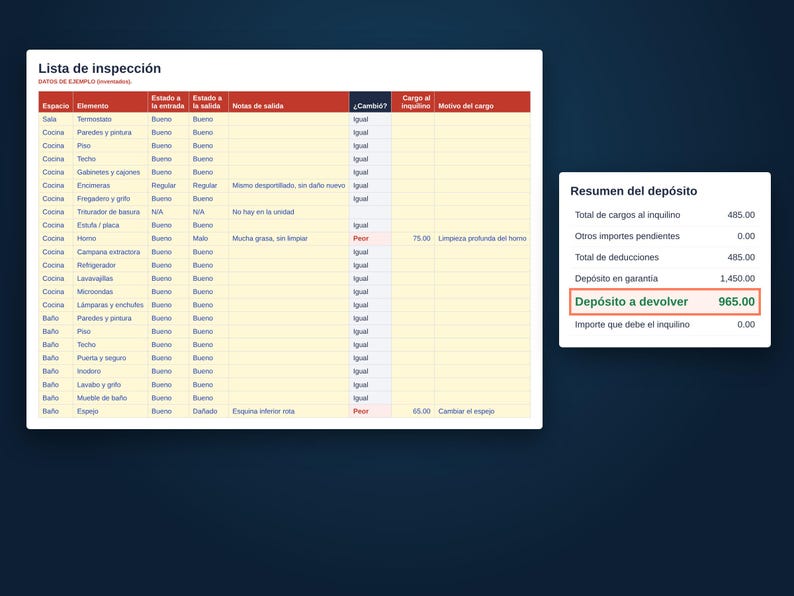Click the 'DATOS DE EJEMPLO (inventados)' note
Screen dimensions: 794x596
(x=85, y=82)
